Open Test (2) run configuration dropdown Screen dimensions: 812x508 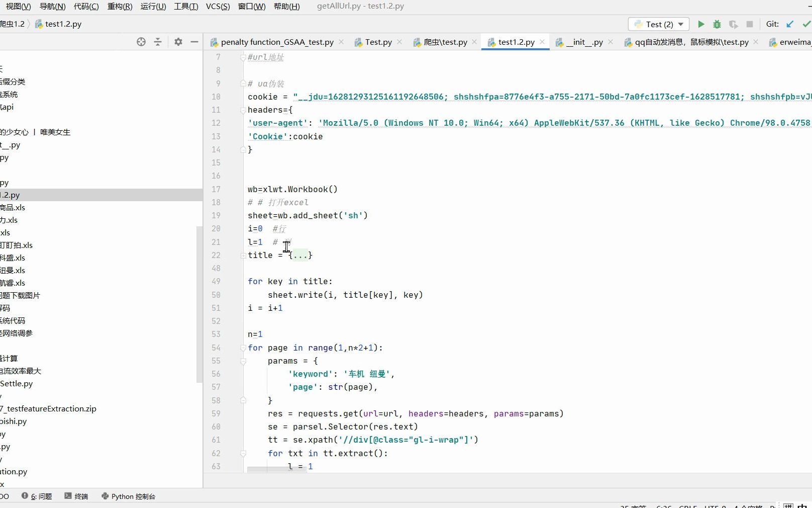tap(659, 24)
